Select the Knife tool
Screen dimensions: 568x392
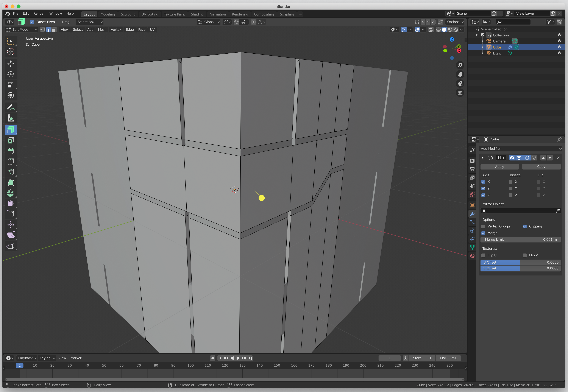11,172
